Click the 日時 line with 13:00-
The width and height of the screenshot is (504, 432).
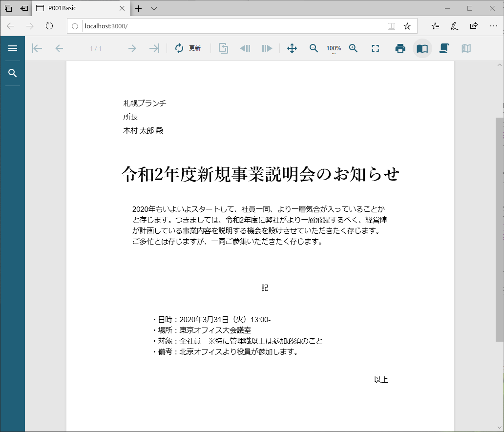(211, 320)
